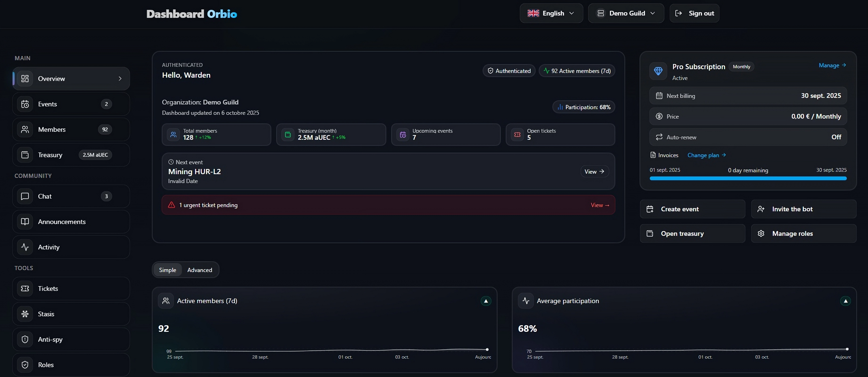The height and width of the screenshot is (377, 868).
Task: Click the Pro Subscription diamond icon
Action: click(658, 71)
